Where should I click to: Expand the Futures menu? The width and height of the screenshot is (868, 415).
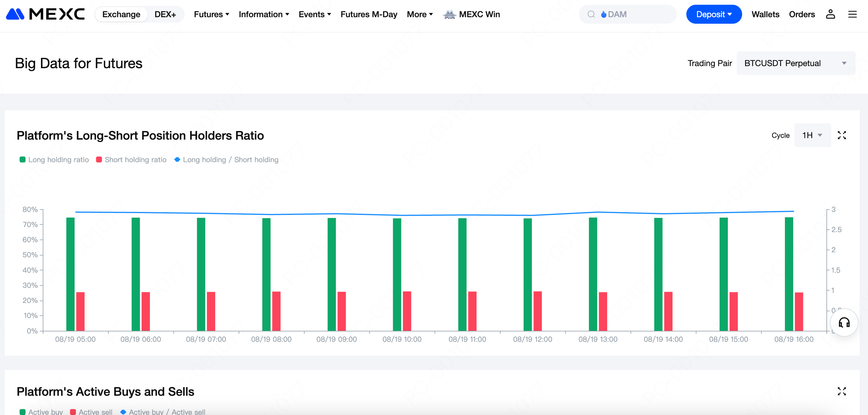[x=211, y=14]
